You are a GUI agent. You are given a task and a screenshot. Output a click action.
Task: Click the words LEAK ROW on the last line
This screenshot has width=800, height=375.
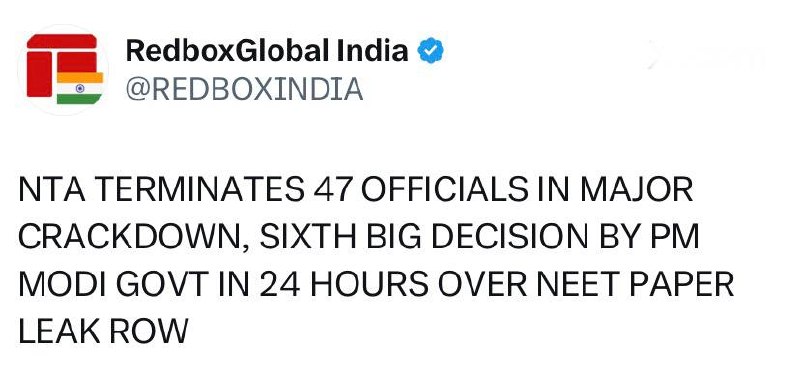(x=104, y=331)
